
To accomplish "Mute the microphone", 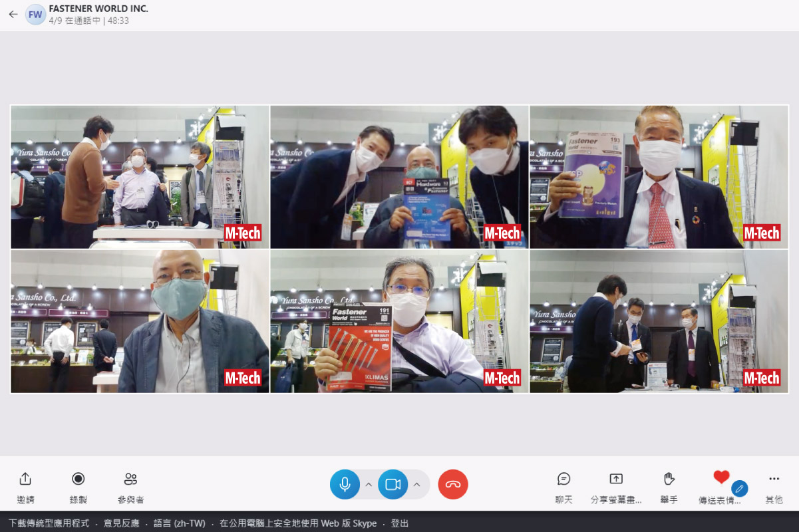I will tap(345, 484).
